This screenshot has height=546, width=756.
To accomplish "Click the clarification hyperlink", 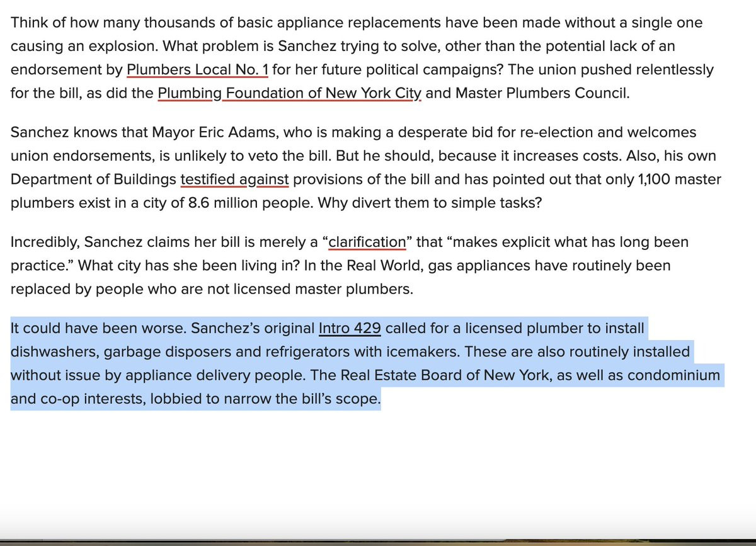I will (x=368, y=242).
